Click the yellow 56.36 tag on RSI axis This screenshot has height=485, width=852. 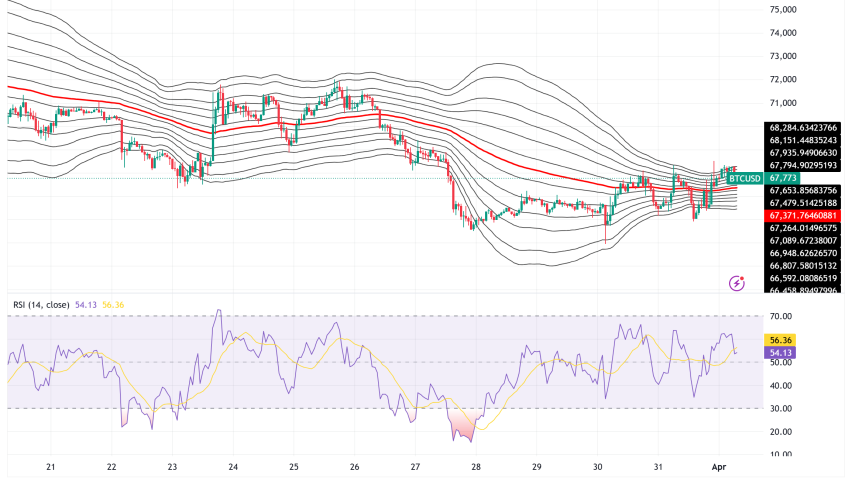pyautogui.click(x=781, y=340)
